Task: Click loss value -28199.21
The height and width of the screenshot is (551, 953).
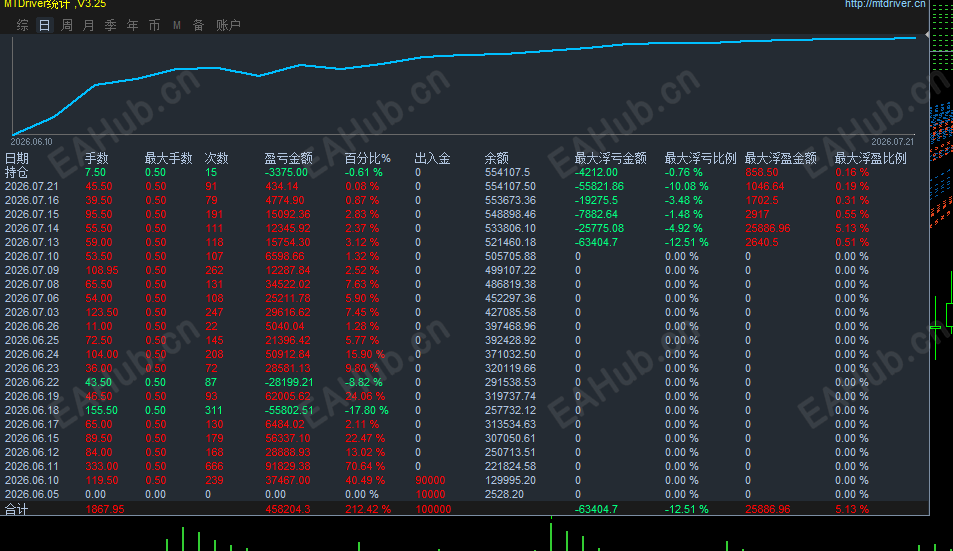Action: 289,382
